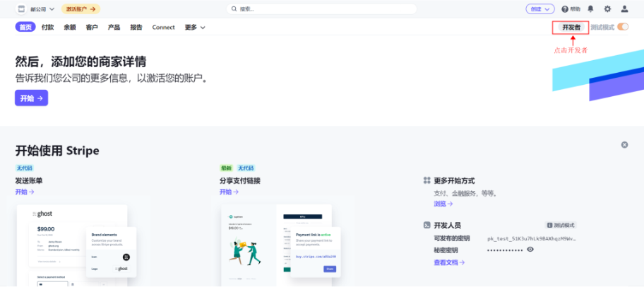The width and height of the screenshot is (644, 297).
Task: Select the 首页 tab
Action: pos(25,27)
